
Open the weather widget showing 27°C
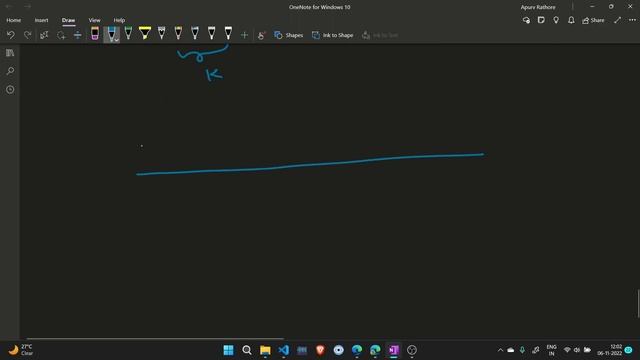[x=21, y=350]
